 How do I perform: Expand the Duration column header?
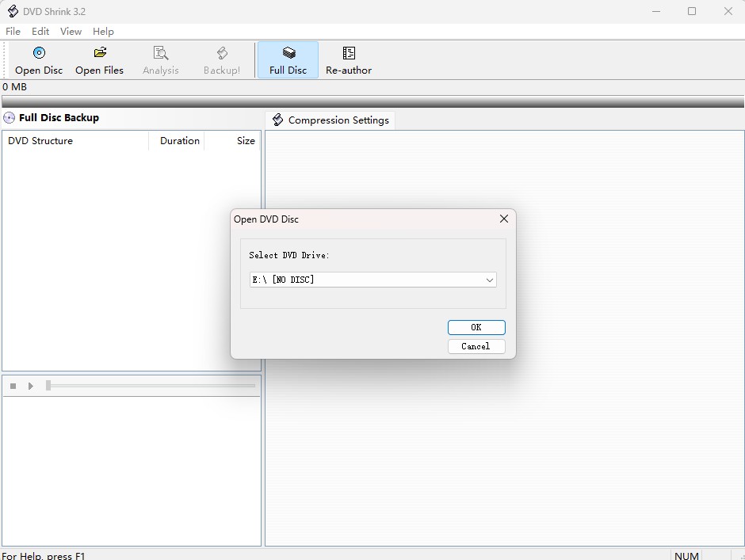(179, 140)
